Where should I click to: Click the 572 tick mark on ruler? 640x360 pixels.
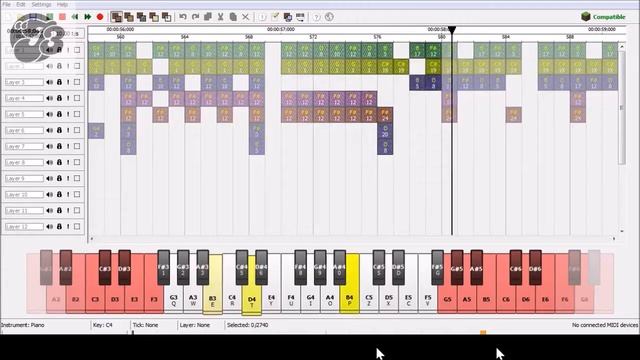313,37
